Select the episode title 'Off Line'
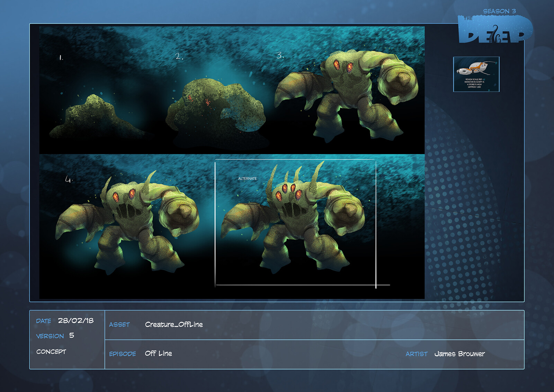554x392 pixels. [x=158, y=354]
